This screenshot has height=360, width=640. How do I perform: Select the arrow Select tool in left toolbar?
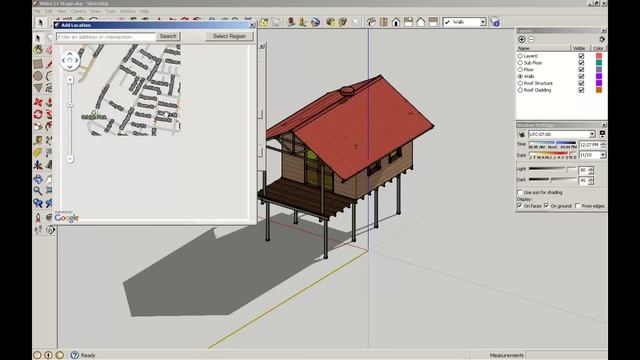pyautogui.click(x=38, y=38)
